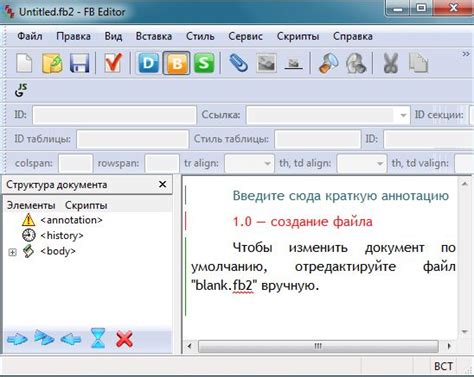Click the rowspan input field
Image resolution: width=474 pixels, height=377 pixels.
point(162,163)
